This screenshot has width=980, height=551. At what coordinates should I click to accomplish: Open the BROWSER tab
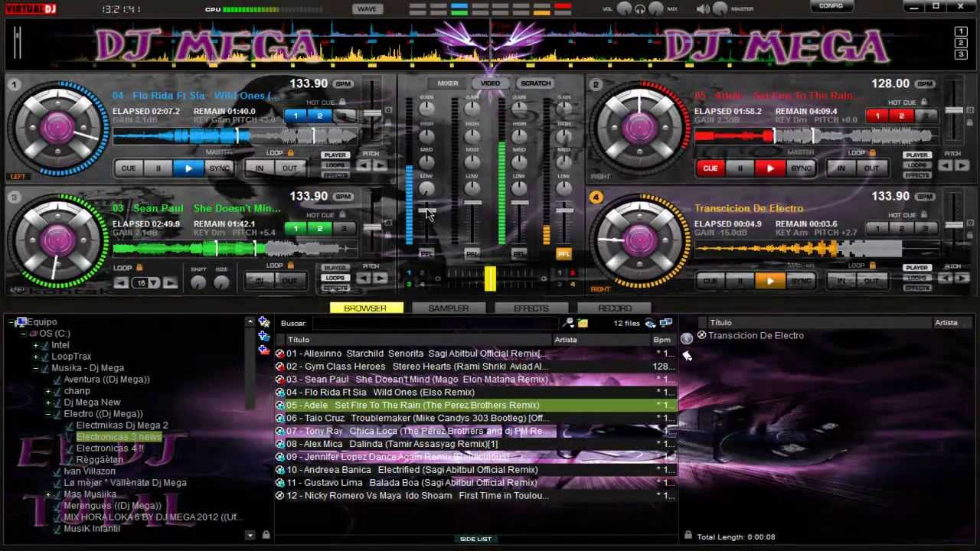pyautogui.click(x=365, y=308)
